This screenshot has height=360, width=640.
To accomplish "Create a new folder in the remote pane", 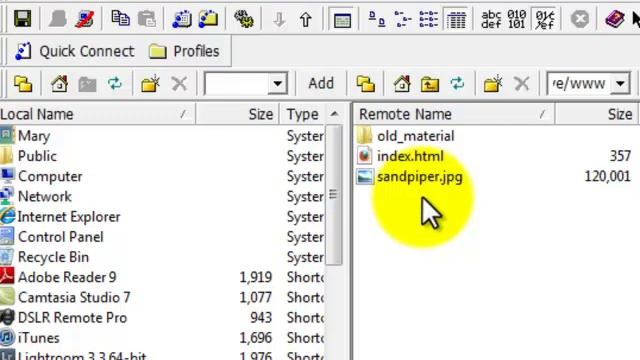I will click(493, 84).
